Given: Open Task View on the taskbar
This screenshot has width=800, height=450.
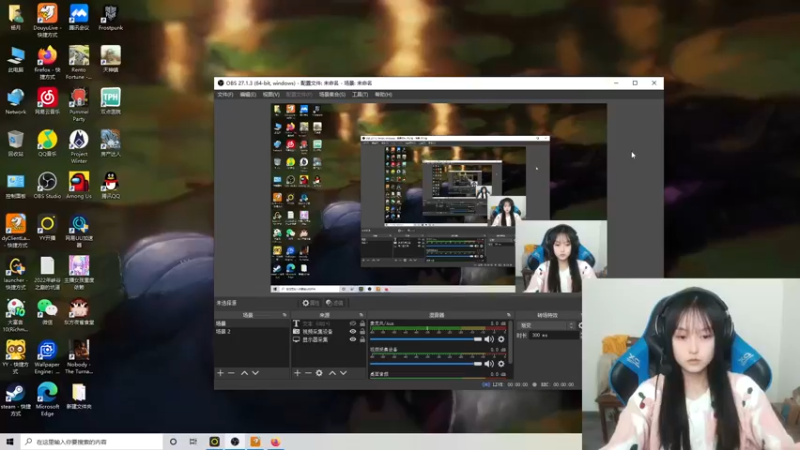Looking at the screenshot, I should 193,441.
